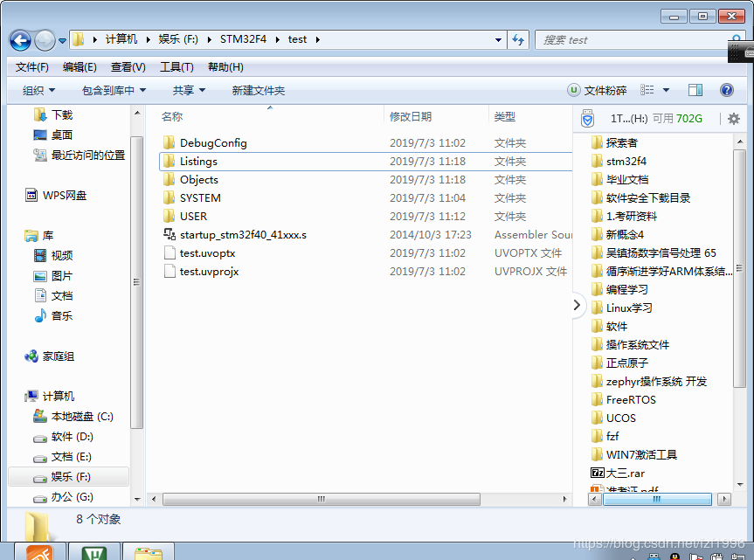Image resolution: width=754 pixels, height=560 pixels.
Task: Click the folder Explorer taskbar icon
Action: click(x=149, y=552)
